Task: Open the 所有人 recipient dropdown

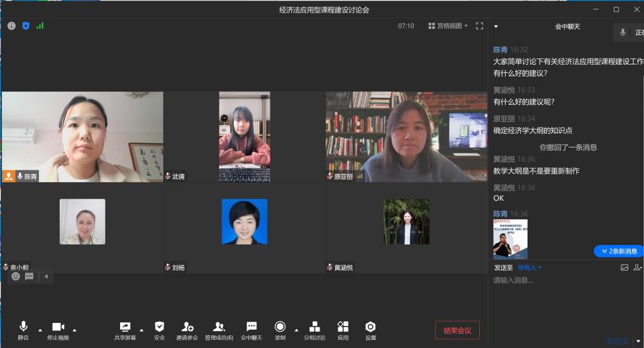Action: point(530,268)
